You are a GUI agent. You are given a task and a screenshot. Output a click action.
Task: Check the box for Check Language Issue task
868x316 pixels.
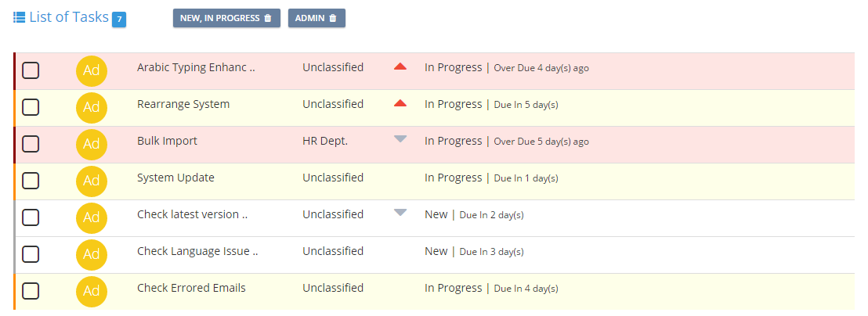(x=31, y=254)
